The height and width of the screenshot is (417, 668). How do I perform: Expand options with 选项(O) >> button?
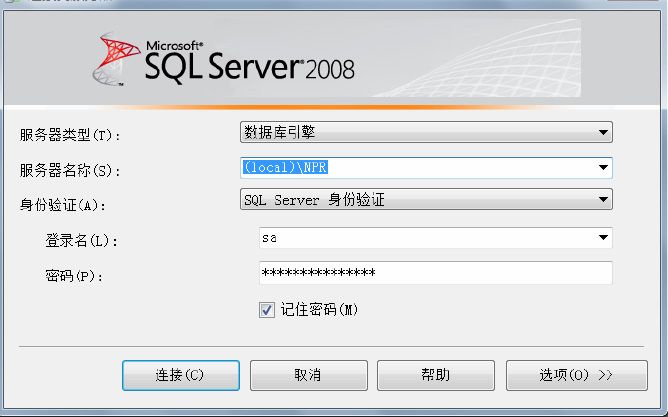(577, 375)
